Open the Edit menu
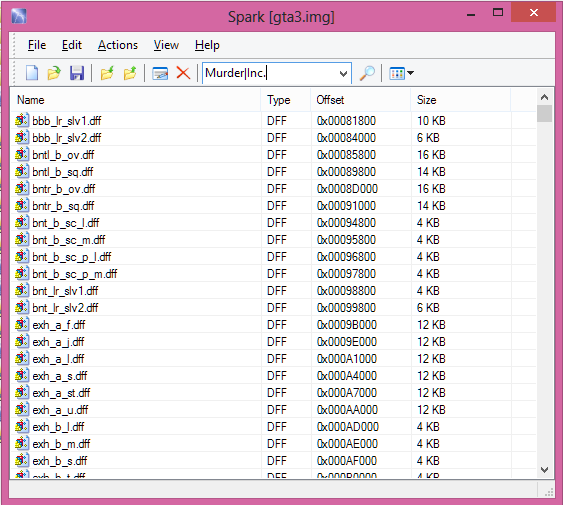Image resolution: width=563 pixels, height=505 pixels. click(x=72, y=45)
